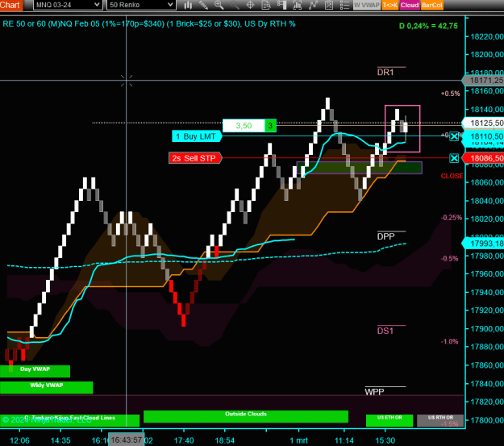504x446 pixels.
Task: Click the 18171,25 cursor price marker
Action: click(x=483, y=81)
